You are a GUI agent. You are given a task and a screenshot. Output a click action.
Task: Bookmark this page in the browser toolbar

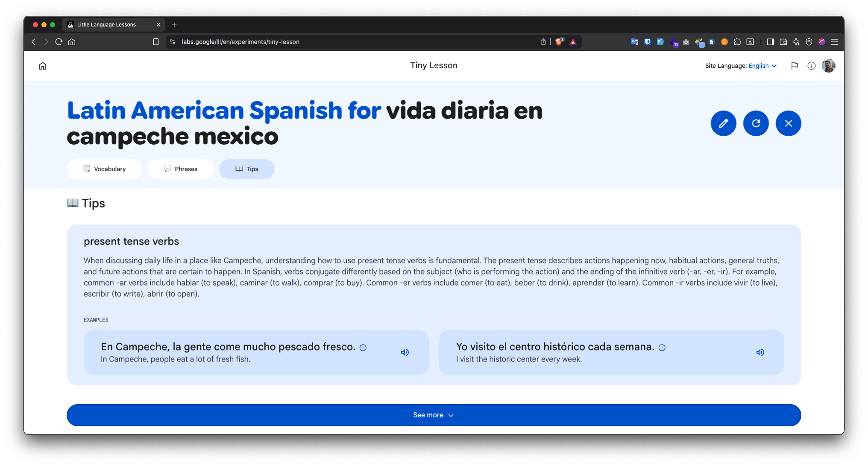(x=156, y=42)
